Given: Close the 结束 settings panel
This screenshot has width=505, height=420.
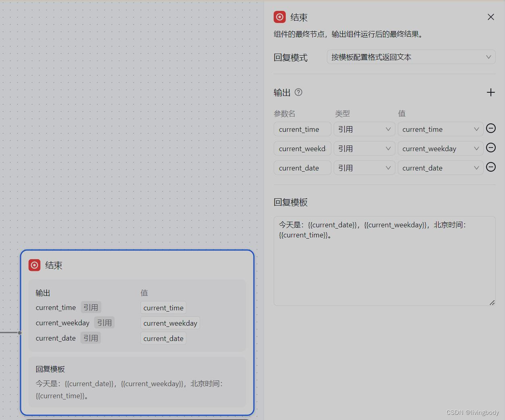Looking at the screenshot, I should (x=490, y=17).
